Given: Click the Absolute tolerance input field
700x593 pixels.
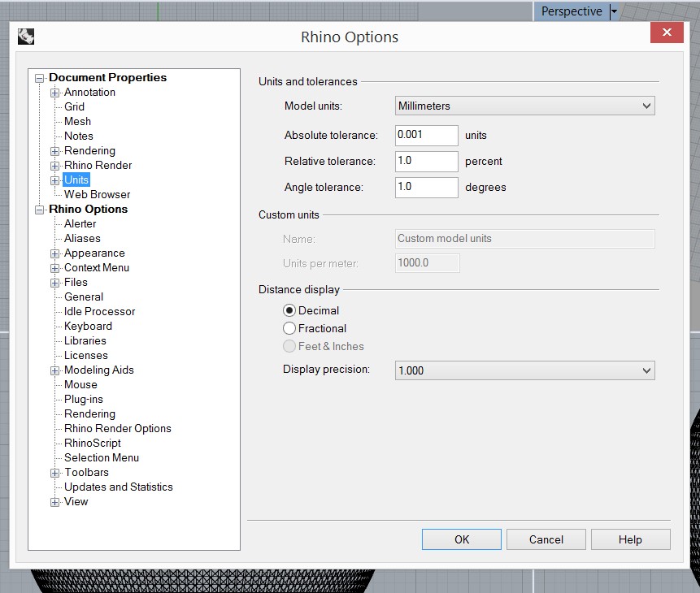Looking at the screenshot, I should click(426, 135).
